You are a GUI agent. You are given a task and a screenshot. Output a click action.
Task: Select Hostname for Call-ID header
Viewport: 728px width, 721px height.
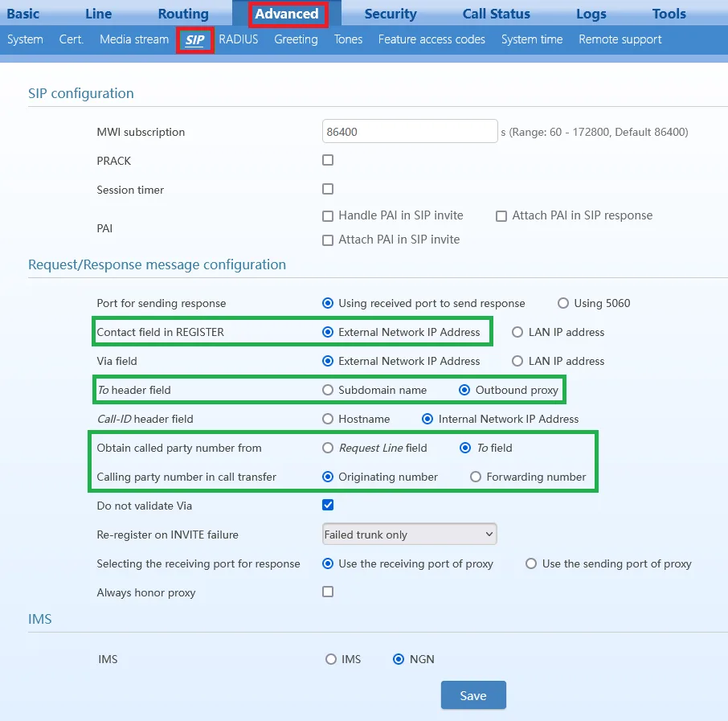click(x=328, y=419)
